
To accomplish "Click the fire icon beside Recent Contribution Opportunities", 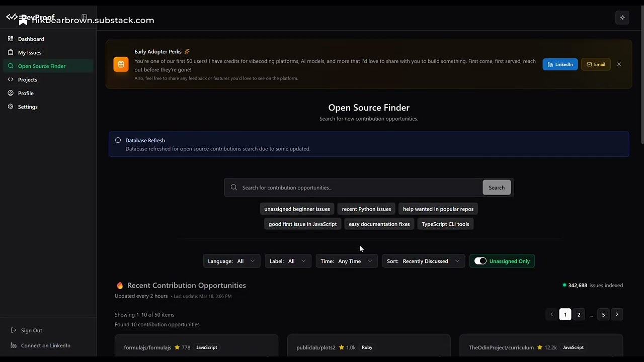I will point(120,285).
